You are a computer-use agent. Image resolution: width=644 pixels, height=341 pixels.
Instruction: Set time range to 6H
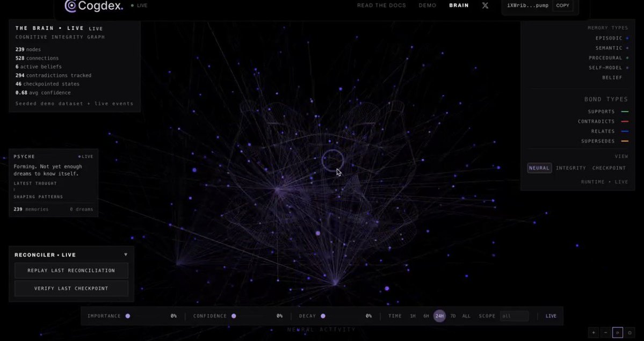426,316
